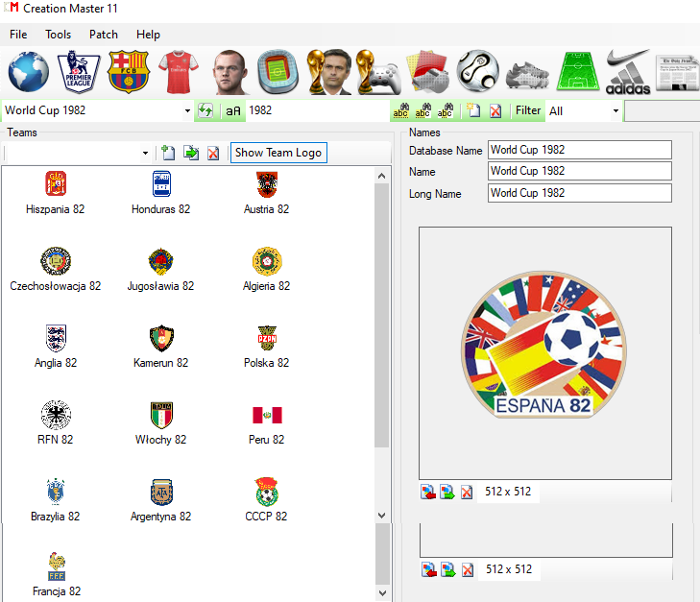Image resolution: width=700 pixels, height=602 pixels.
Task: Click the Name field
Action: click(579, 171)
